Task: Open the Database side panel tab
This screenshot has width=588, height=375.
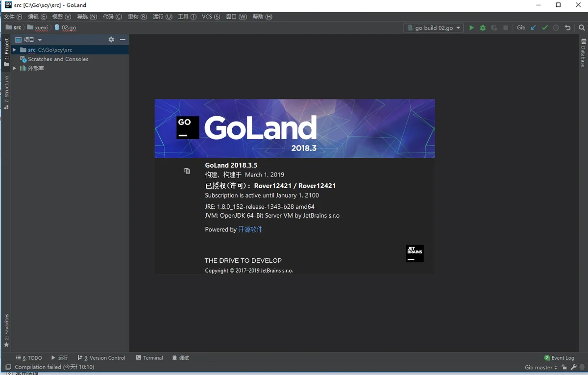Action: (583, 53)
